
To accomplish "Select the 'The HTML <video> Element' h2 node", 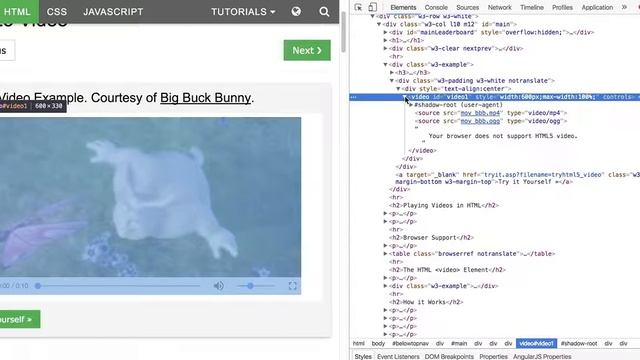I will (x=447, y=270).
